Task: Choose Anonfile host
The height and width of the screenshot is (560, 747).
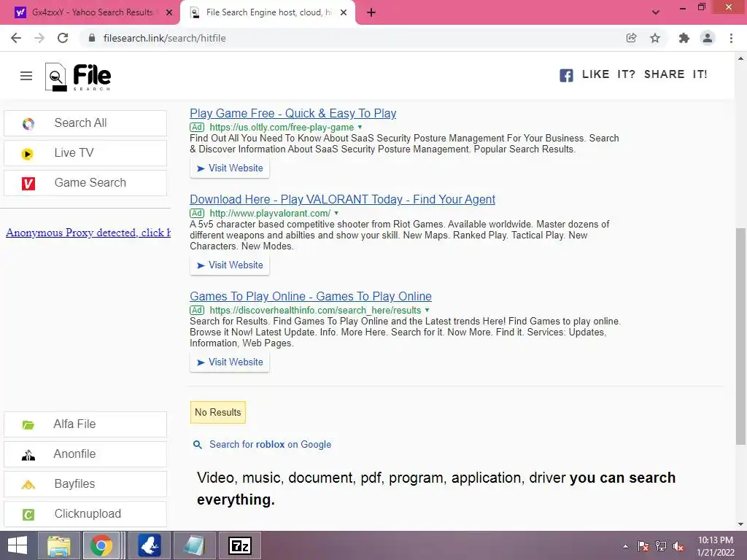Action: coord(85,454)
